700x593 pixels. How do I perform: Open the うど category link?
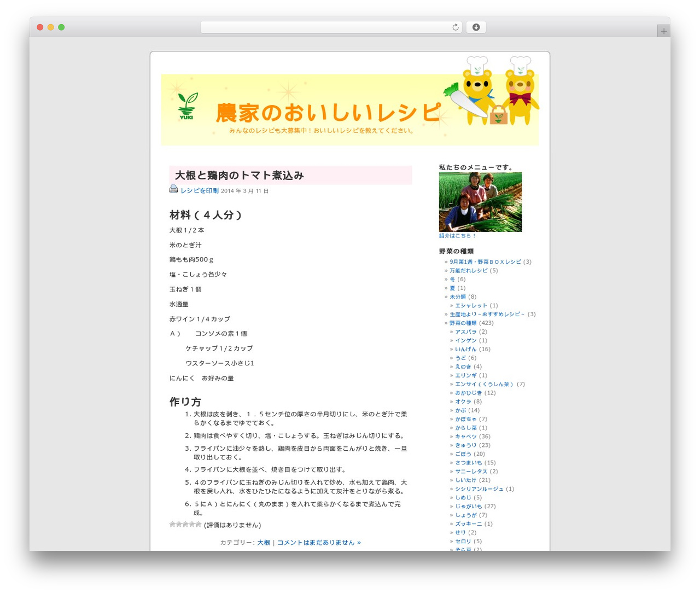(460, 358)
